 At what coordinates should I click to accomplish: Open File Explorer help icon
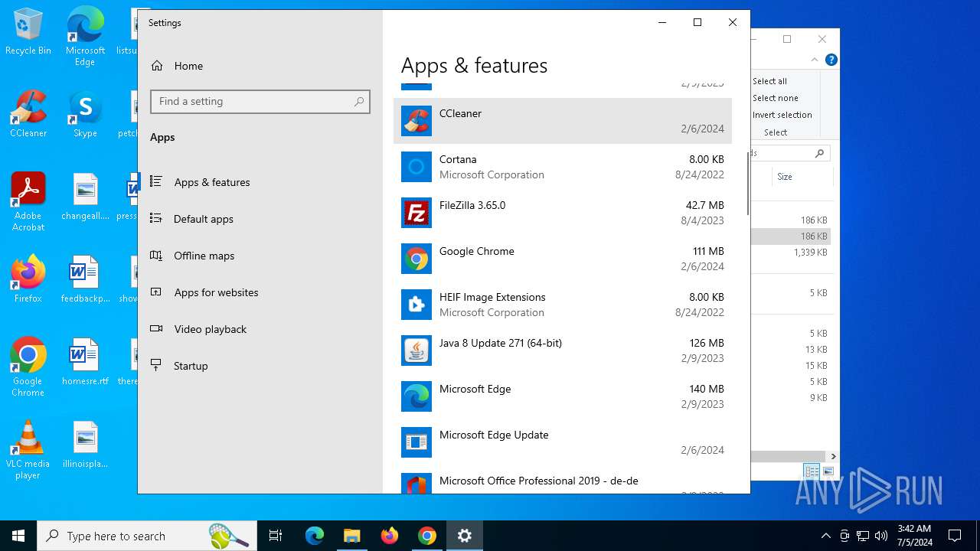[x=831, y=60]
